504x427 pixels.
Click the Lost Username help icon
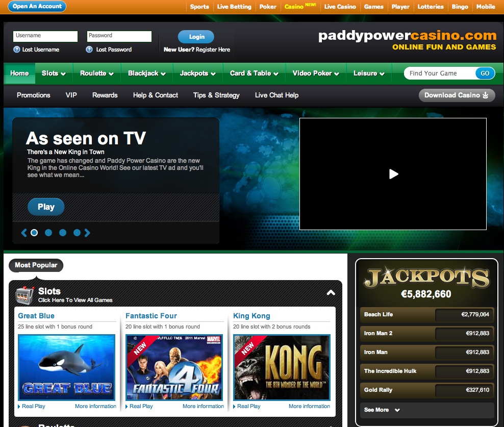(x=17, y=49)
